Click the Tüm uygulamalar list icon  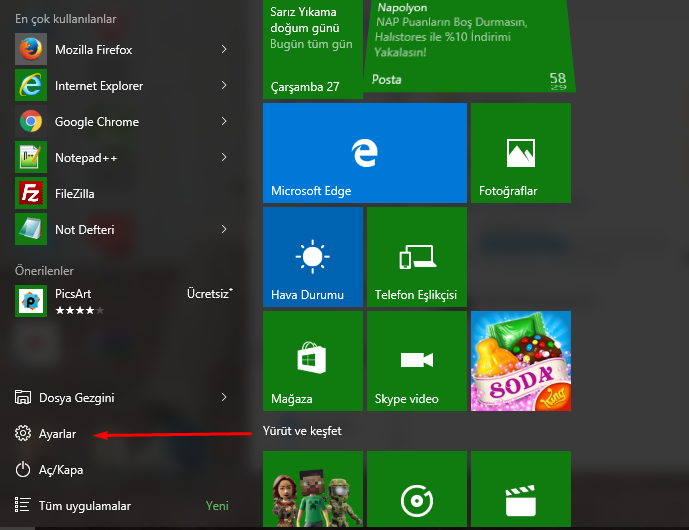click(22, 505)
